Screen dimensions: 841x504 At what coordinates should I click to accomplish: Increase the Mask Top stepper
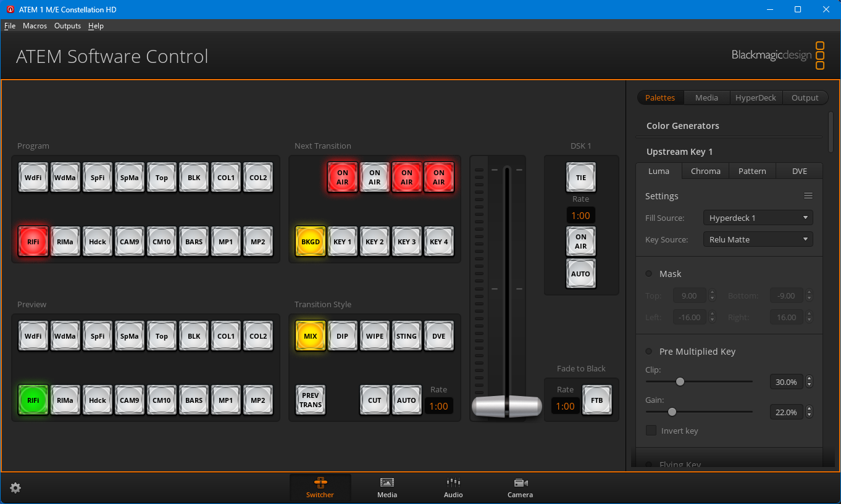[713, 293]
